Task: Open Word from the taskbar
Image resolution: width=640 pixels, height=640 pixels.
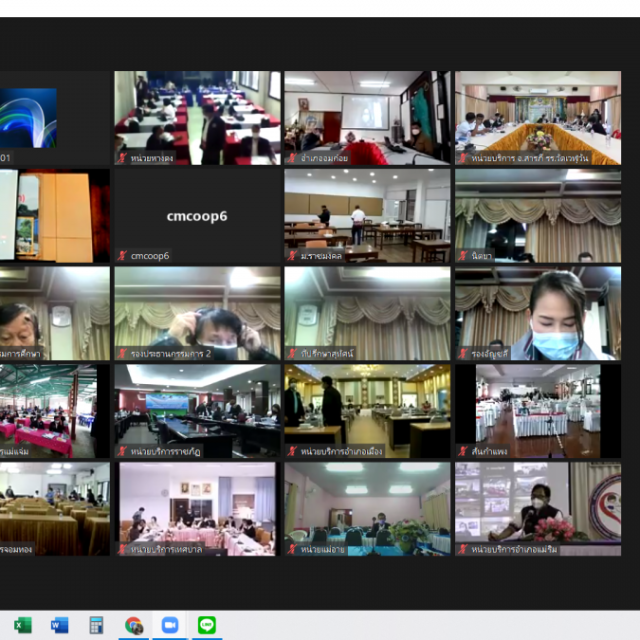Action: pyautogui.click(x=59, y=625)
